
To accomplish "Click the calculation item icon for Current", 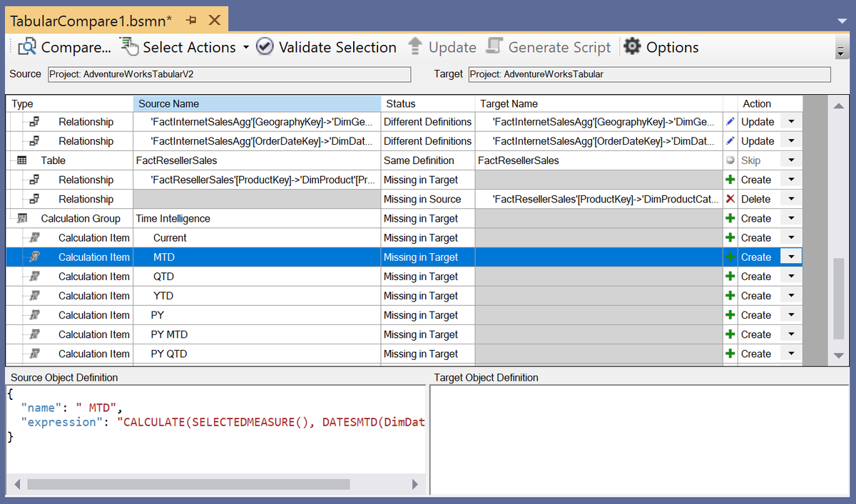I will point(34,237).
